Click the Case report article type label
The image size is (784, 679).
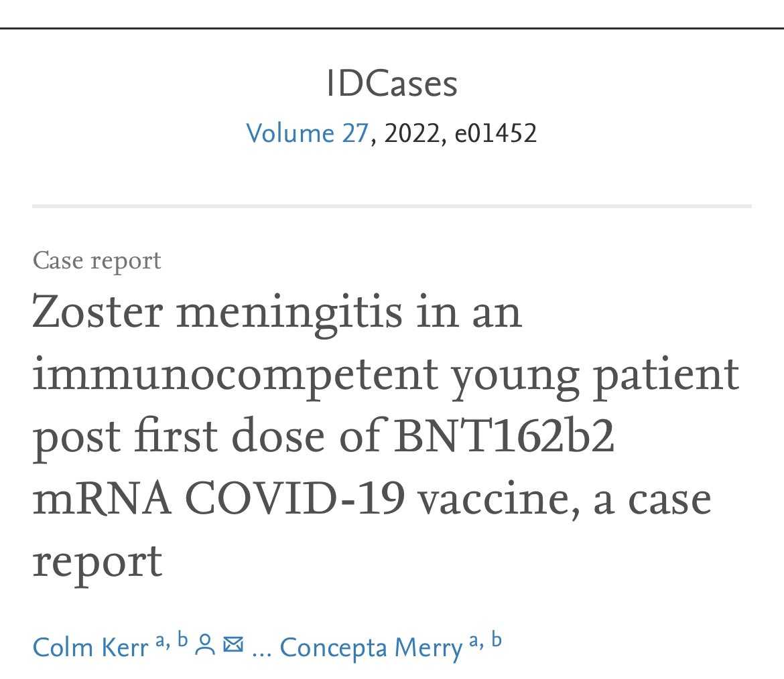97,260
